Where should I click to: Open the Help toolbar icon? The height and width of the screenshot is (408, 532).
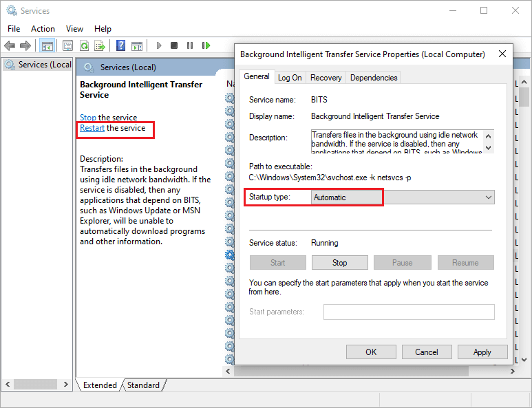pos(121,45)
